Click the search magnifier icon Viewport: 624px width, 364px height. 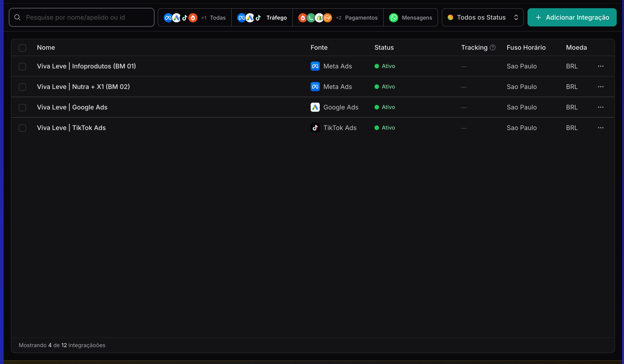(x=17, y=17)
